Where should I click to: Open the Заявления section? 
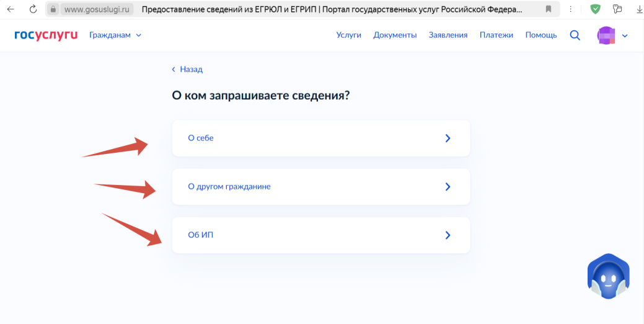[x=448, y=35]
